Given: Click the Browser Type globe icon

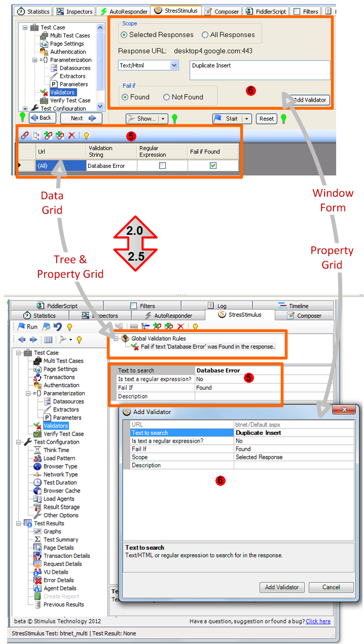Looking at the screenshot, I should click(38, 466).
